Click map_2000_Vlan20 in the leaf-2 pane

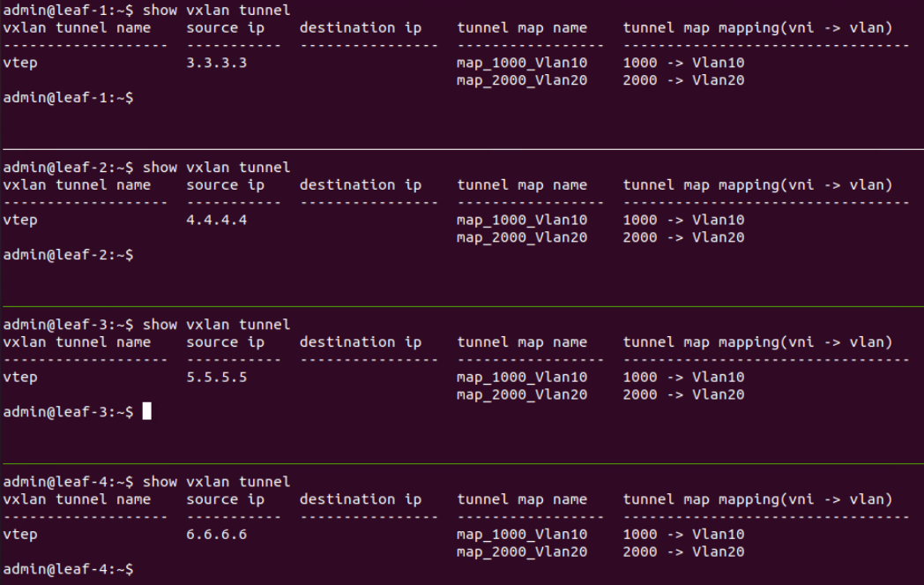[522, 238]
